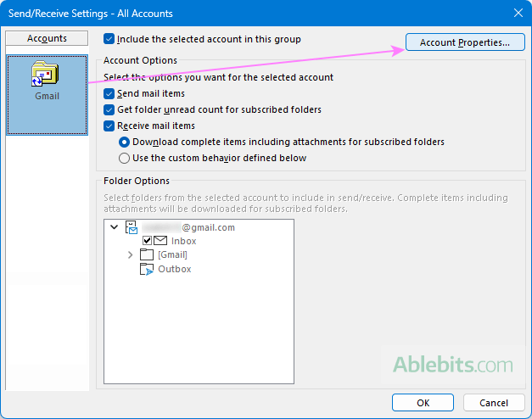532x419 pixels.
Task: Click the Outbox folder icon
Action: tap(147, 269)
